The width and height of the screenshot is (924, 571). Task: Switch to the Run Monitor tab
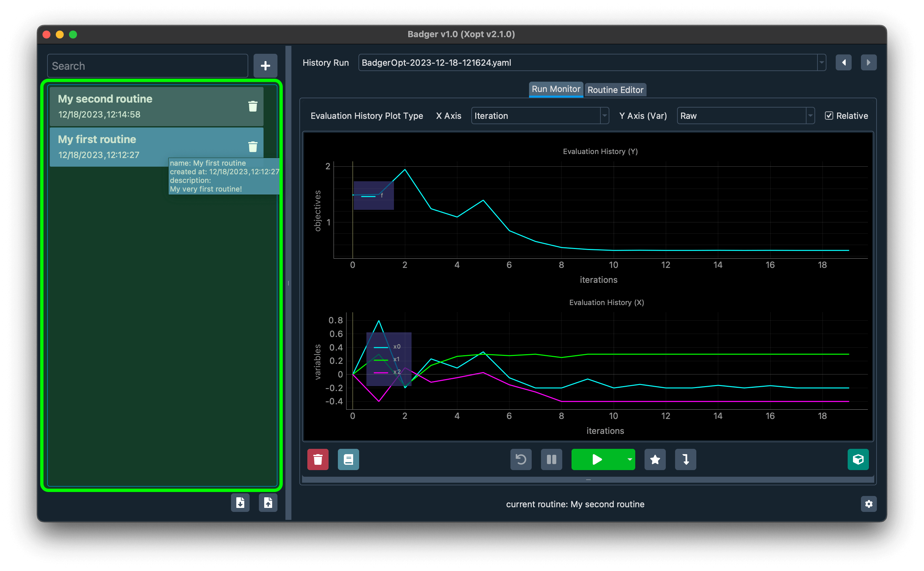556,89
